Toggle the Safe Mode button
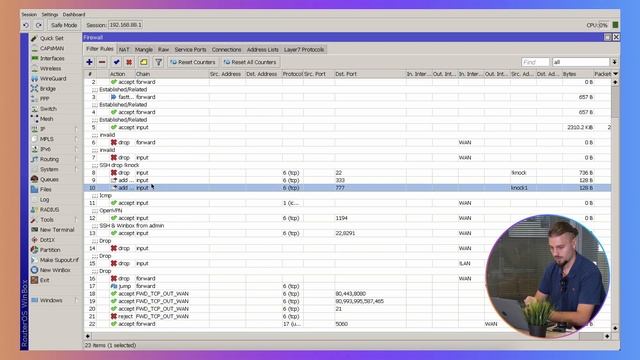This screenshot has width=640, height=360. (x=64, y=25)
